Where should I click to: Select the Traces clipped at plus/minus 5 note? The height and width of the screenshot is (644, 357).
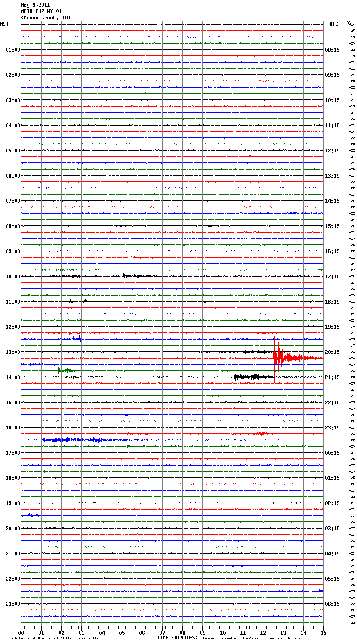pyautogui.click(x=254, y=638)
